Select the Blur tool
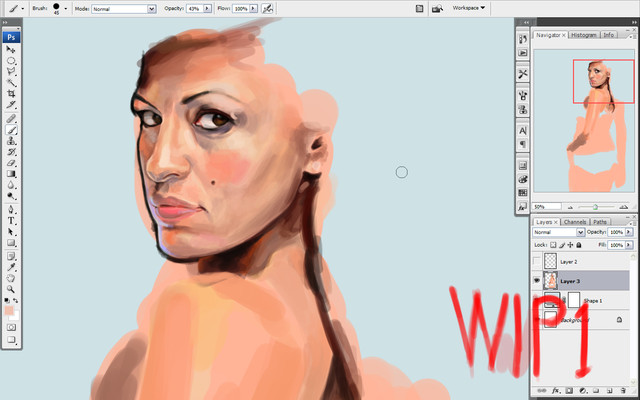Viewport: 640px width, 400px height. click(x=11, y=185)
